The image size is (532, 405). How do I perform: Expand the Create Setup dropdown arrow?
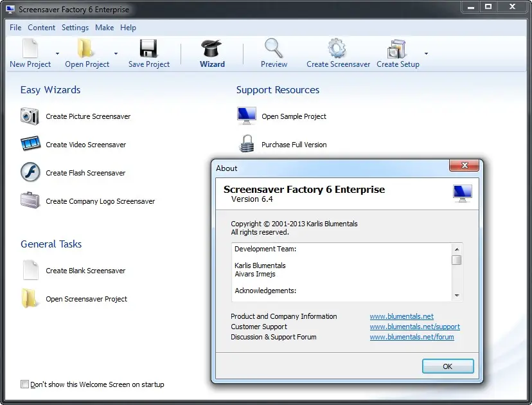tap(426, 53)
